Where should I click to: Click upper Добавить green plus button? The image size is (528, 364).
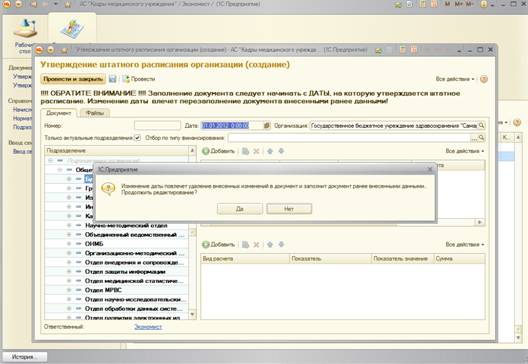[x=218, y=151]
